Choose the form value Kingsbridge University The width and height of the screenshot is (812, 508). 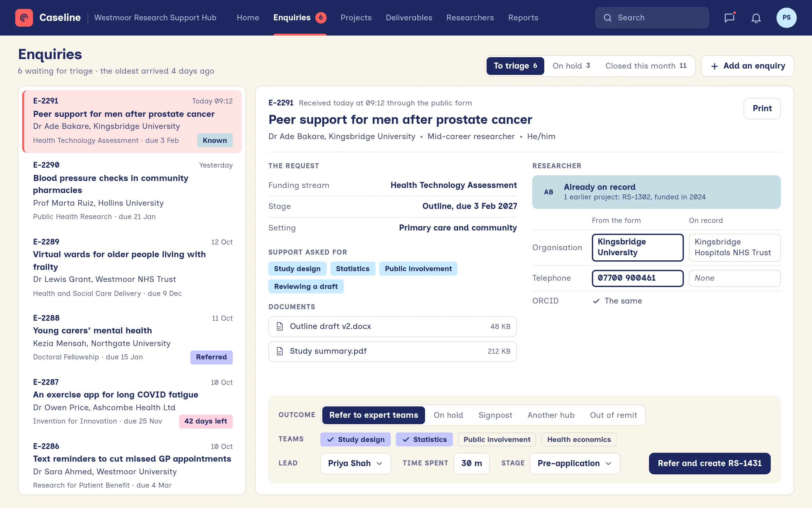[x=638, y=247]
